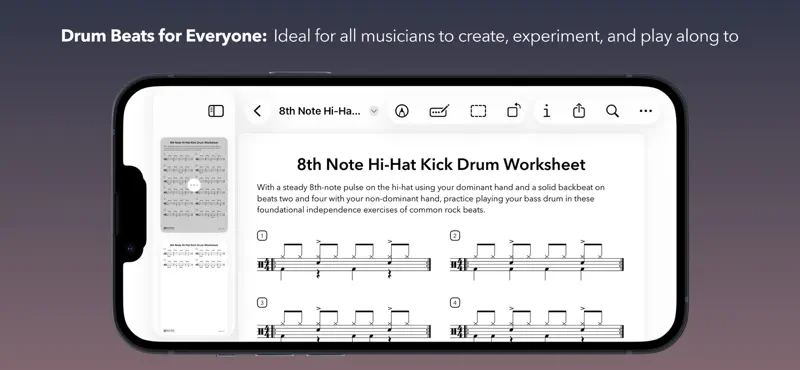800x370 pixels.
Task: Open the form fill signature tool
Action: [439, 111]
